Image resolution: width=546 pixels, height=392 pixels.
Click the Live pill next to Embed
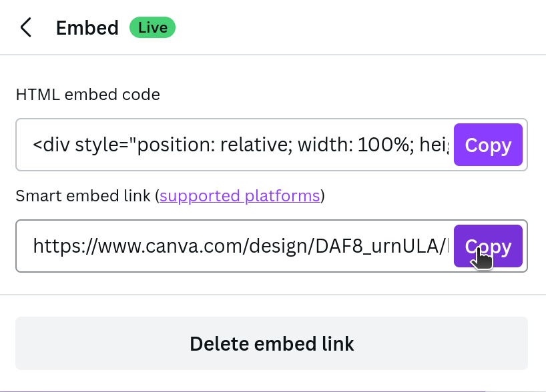[x=152, y=27]
